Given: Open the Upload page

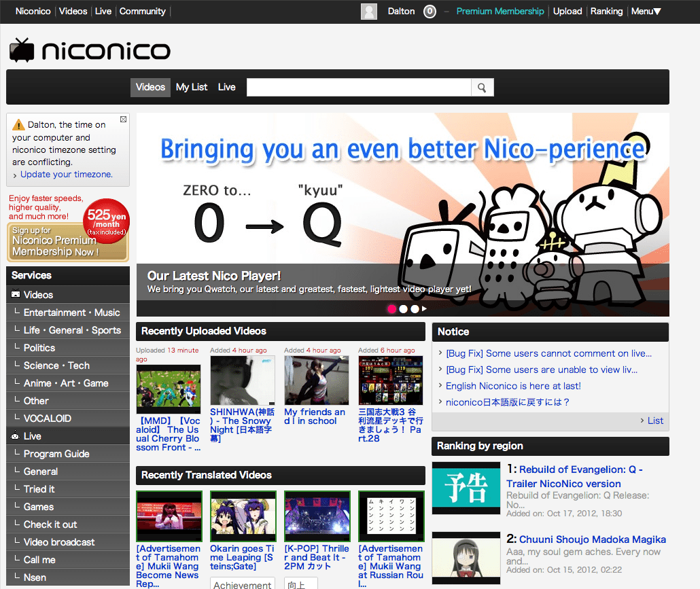Looking at the screenshot, I should pos(567,12).
